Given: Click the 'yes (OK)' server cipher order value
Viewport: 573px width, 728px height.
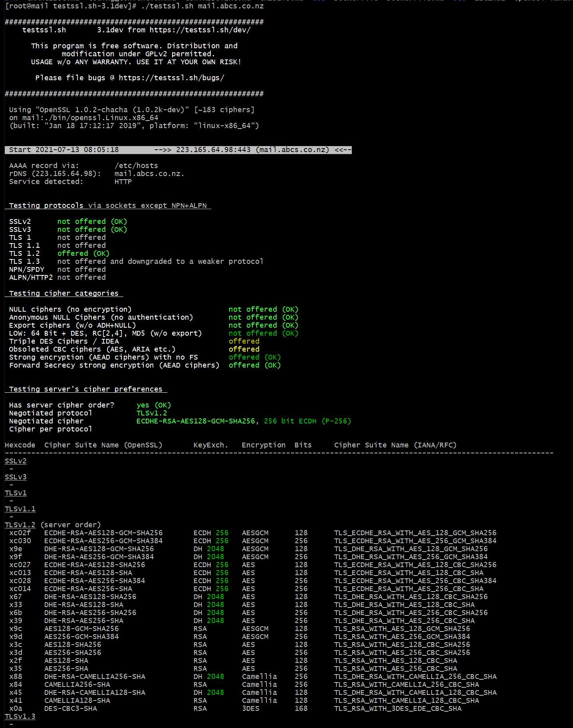Looking at the screenshot, I should (154, 405).
